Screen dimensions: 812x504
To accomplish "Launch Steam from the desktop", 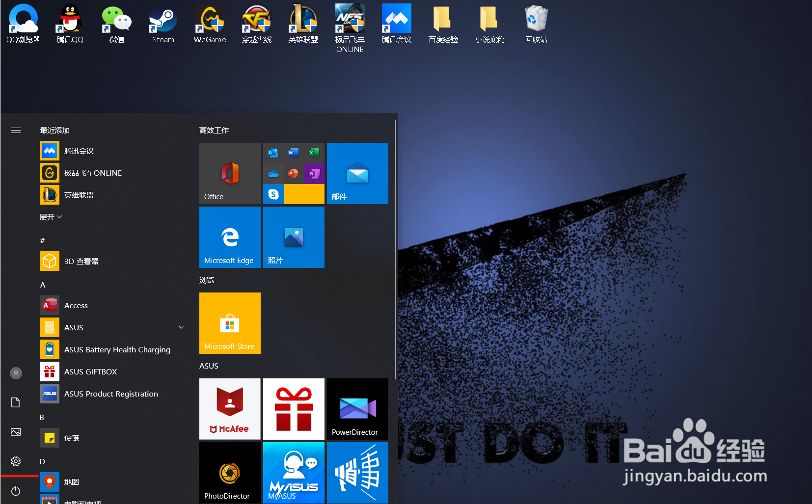I will (163, 24).
